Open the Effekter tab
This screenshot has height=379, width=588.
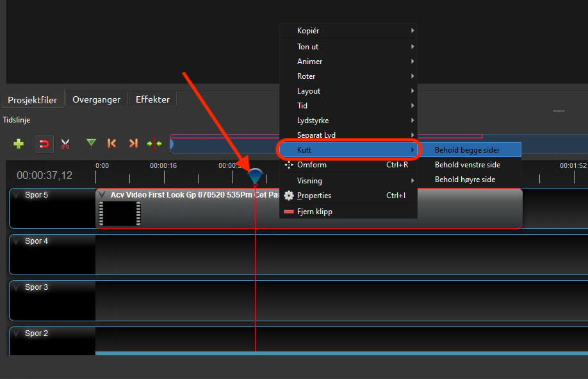[x=152, y=99]
